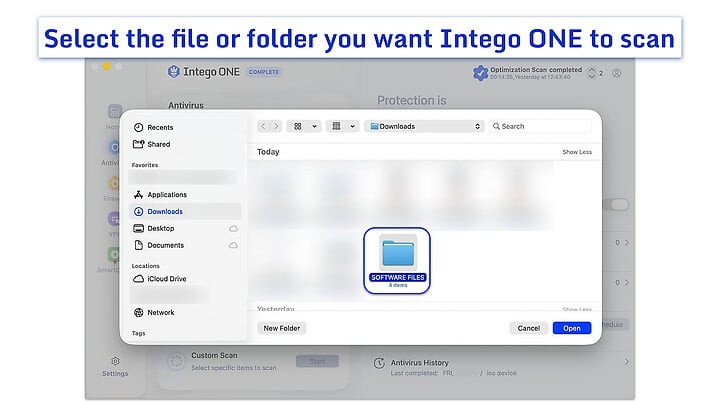Click the Tags section header
The image size is (720, 405).
pyautogui.click(x=138, y=333)
